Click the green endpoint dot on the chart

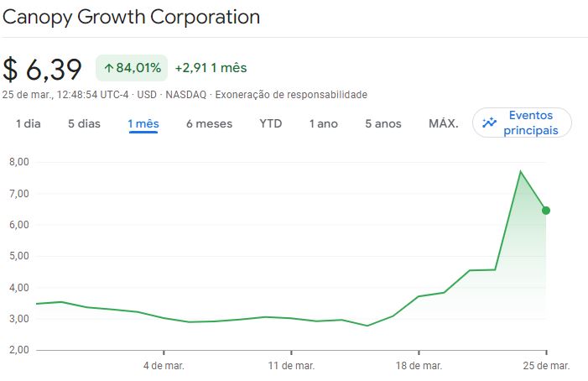pos(546,211)
